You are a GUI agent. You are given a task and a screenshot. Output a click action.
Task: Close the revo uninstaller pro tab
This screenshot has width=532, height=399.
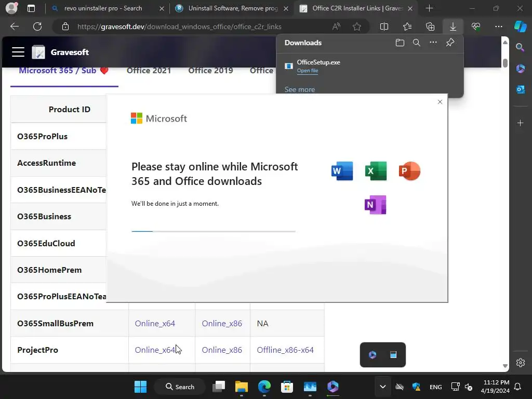click(162, 8)
